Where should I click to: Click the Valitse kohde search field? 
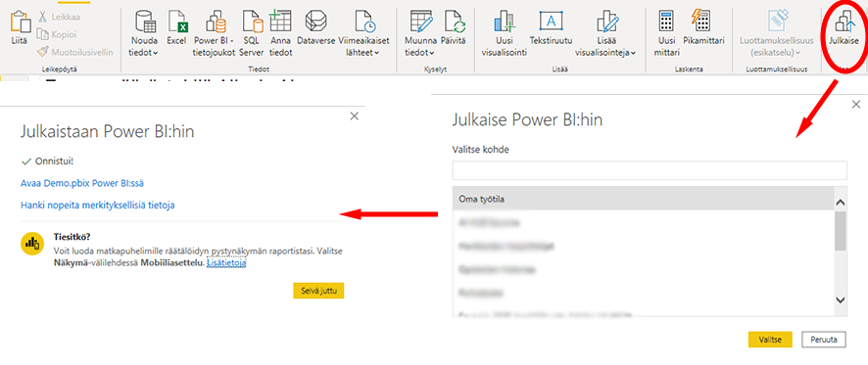(650, 170)
